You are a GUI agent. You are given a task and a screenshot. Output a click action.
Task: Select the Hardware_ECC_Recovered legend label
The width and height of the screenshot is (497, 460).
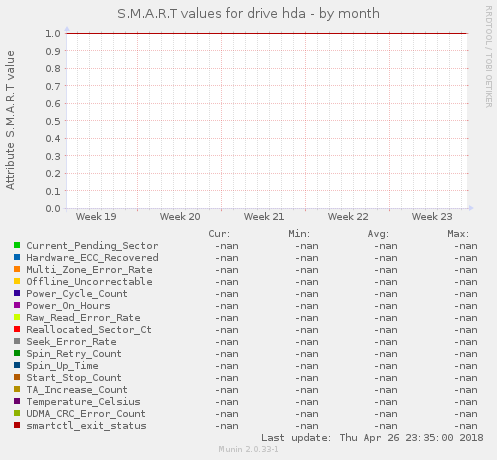click(x=92, y=258)
